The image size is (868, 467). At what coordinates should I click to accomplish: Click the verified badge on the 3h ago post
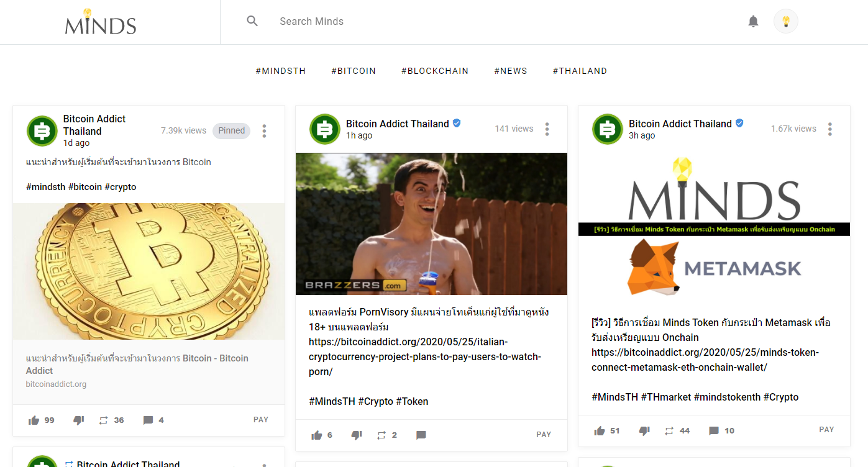coord(739,123)
